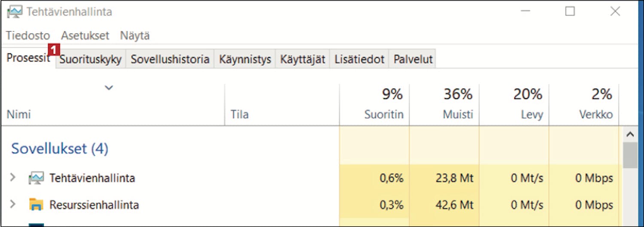The image size is (644, 227).
Task: Expand the Resurssienhallinta process row
Action: click(12, 204)
